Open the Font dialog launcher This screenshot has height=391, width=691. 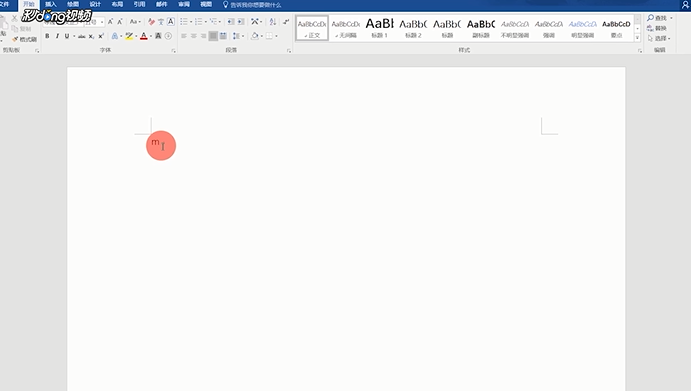pyautogui.click(x=174, y=51)
